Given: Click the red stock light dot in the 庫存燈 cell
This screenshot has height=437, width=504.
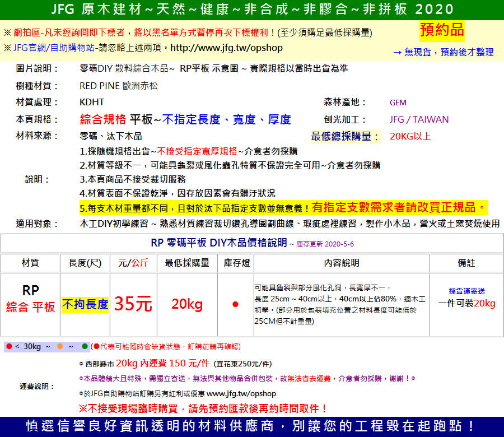Looking at the screenshot, I should 235,304.
